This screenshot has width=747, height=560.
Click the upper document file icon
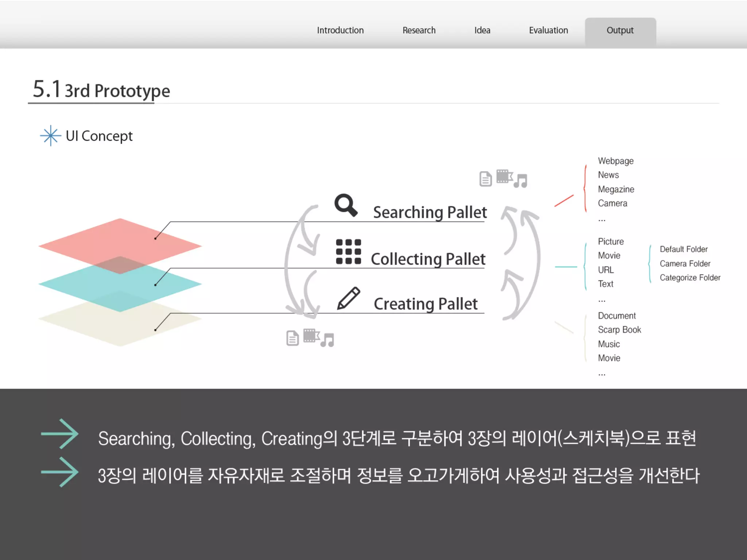pos(485,179)
